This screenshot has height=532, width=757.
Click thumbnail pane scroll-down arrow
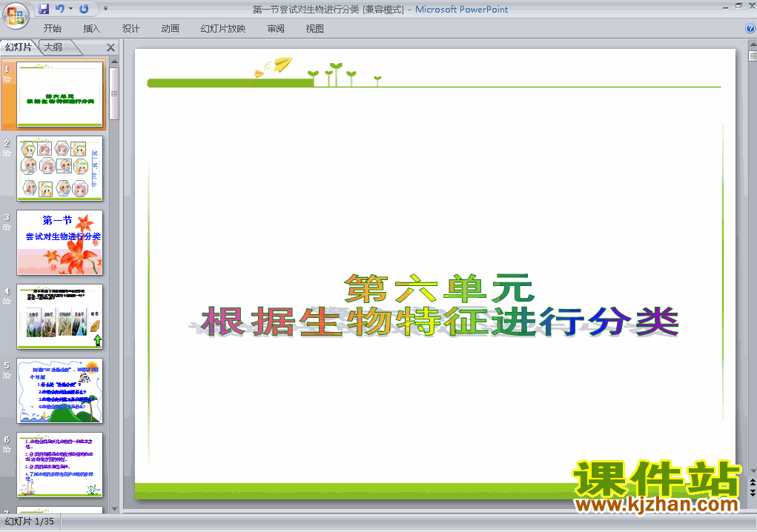click(114, 508)
